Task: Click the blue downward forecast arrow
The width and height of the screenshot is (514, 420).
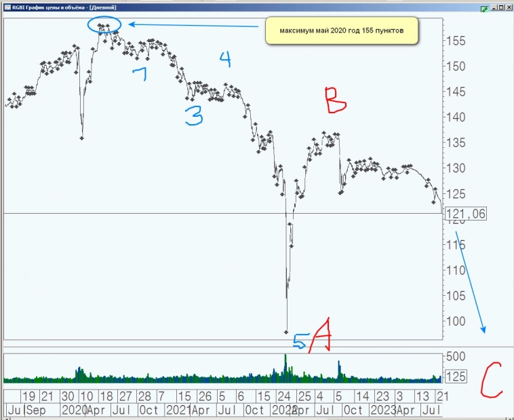Action: 471,282
